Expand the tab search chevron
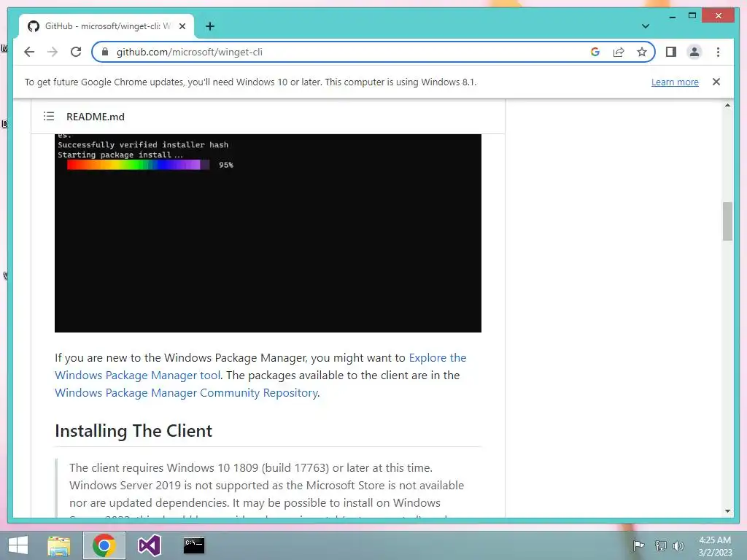 (x=645, y=26)
